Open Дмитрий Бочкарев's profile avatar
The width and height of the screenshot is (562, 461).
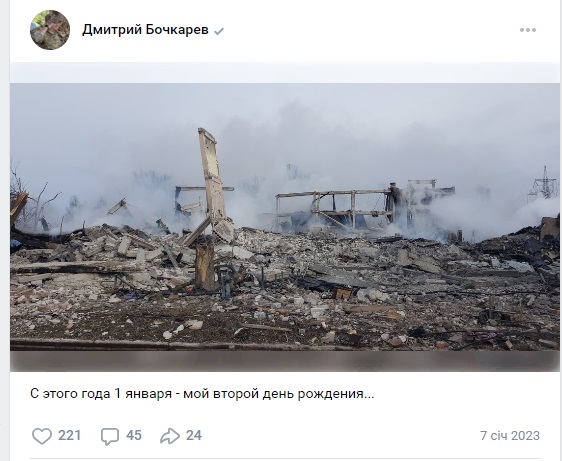(x=50, y=30)
